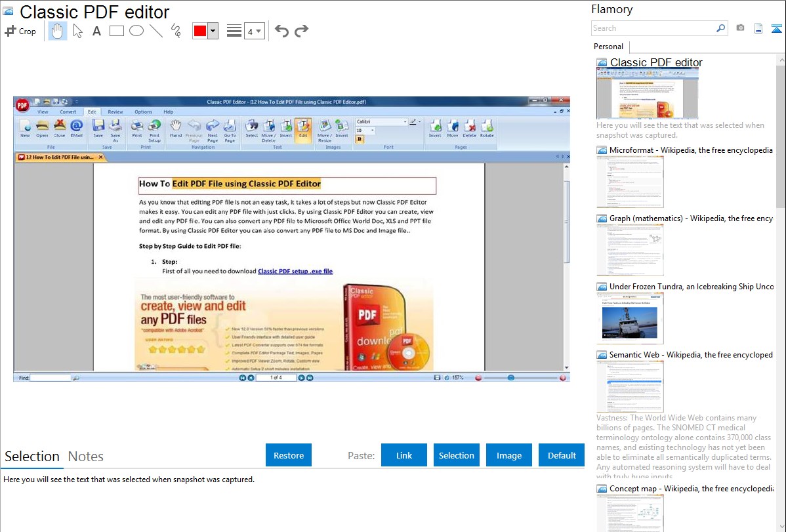Switch to the Personal tab
Viewport: 786px width, 532px height.
pos(609,47)
